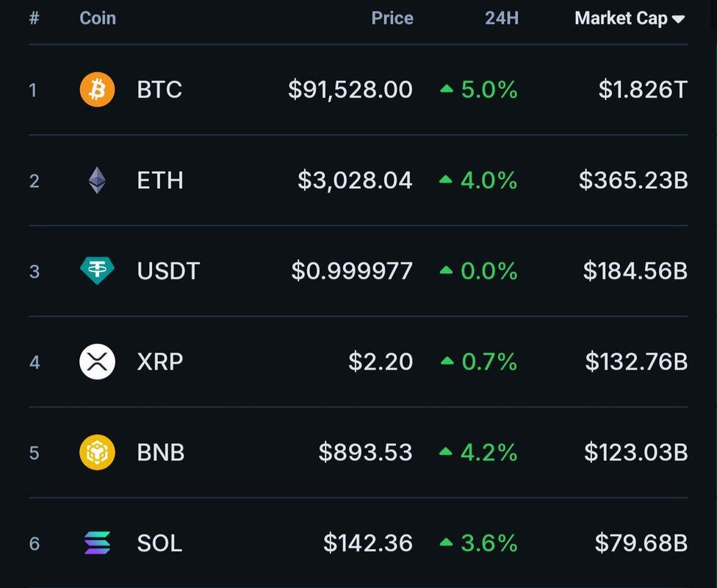This screenshot has width=717, height=588.
Task: Sort by the 24H change header
Action: tap(502, 18)
